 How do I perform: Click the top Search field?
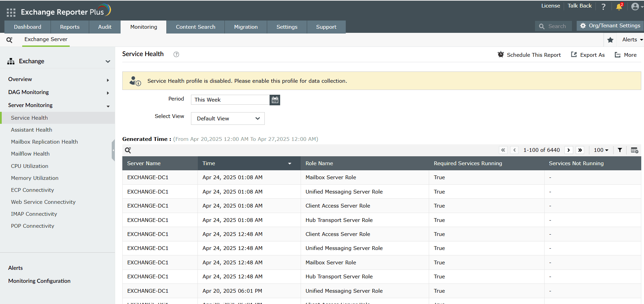pyautogui.click(x=553, y=26)
